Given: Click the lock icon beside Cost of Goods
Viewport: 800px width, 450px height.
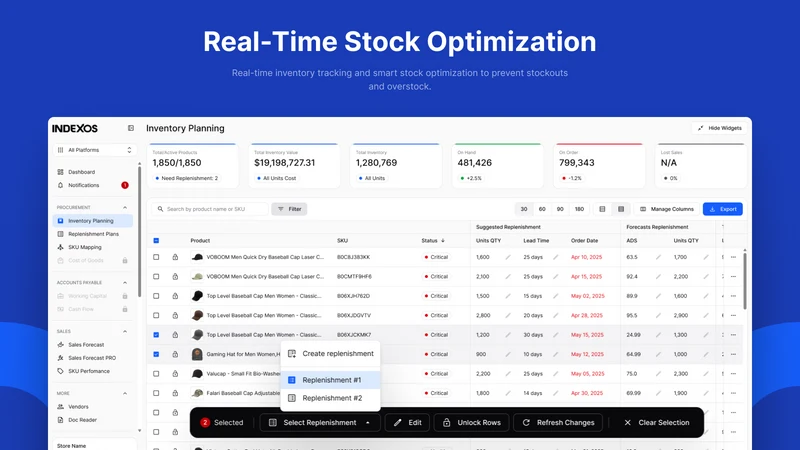Looking at the screenshot, I should pyautogui.click(x=124, y=260).
